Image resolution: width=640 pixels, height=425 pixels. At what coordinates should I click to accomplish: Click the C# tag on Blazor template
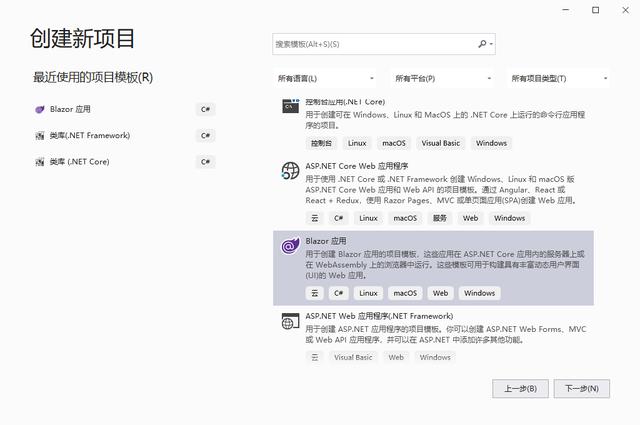pyautogui.click(x=339, y=294)
